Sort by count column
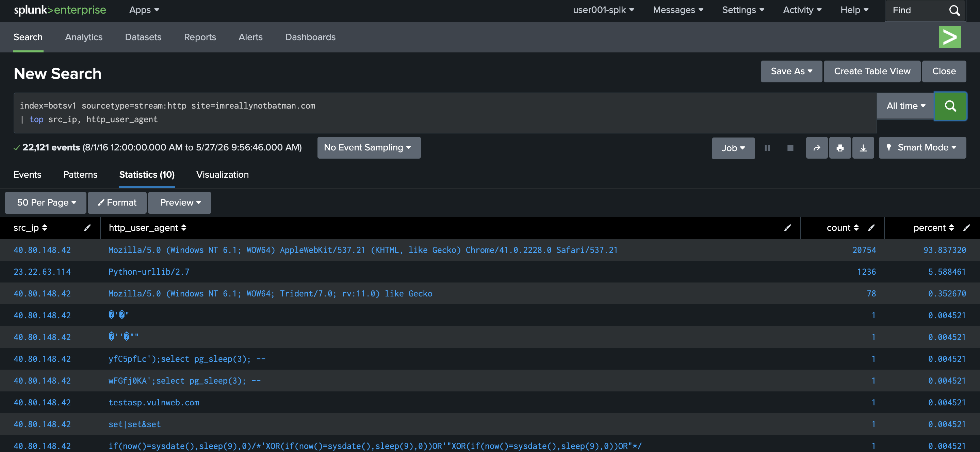Screen dimensions: 980x452 842,227
